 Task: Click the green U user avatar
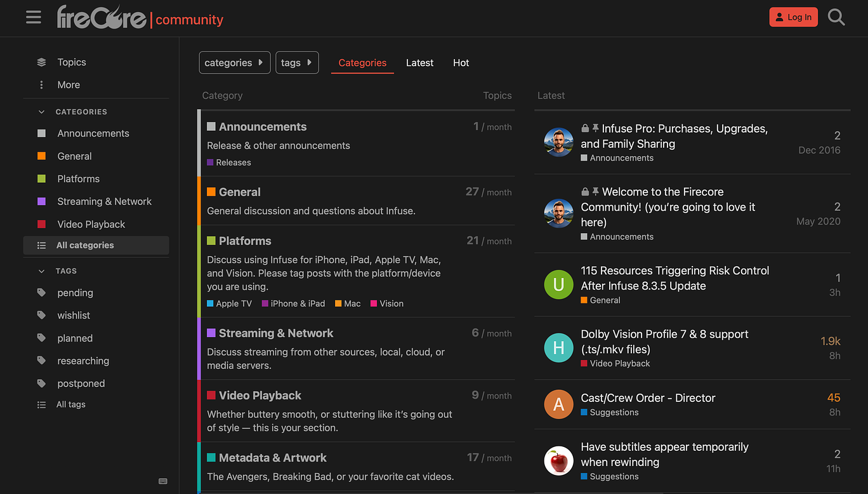coord(558,284)
